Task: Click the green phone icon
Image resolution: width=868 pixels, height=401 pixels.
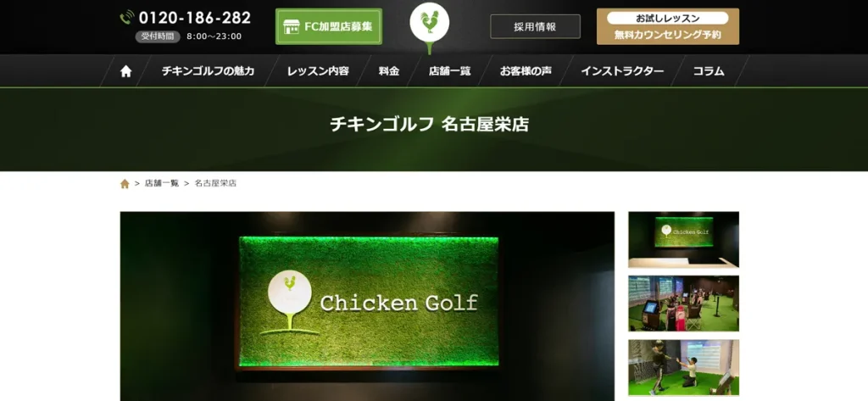Action: [127, 17]
